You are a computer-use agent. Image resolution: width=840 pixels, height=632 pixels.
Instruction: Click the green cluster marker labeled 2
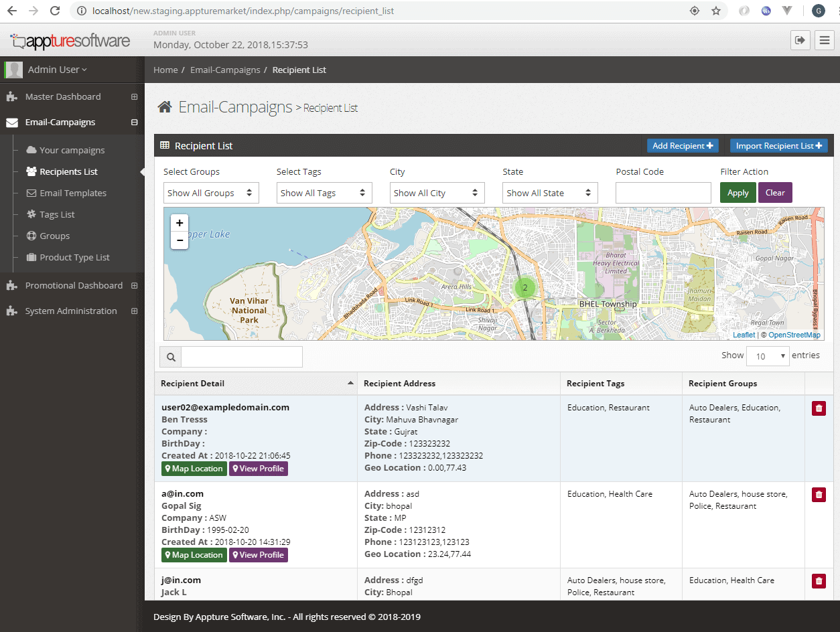[524, 288]
